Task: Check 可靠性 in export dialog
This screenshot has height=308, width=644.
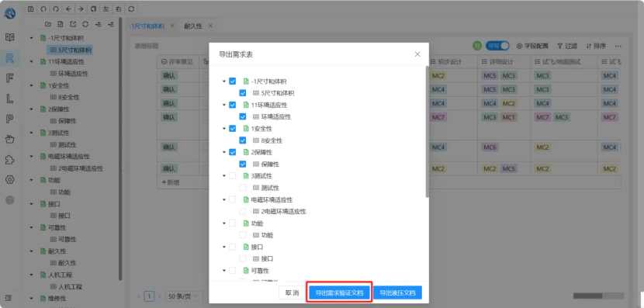Action: point(233,271)
